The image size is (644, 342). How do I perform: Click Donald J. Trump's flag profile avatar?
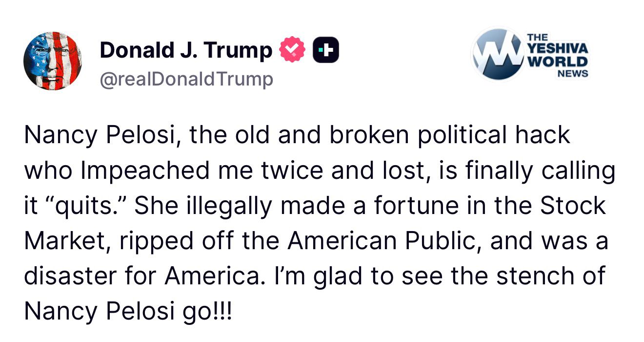click(53, 61)
